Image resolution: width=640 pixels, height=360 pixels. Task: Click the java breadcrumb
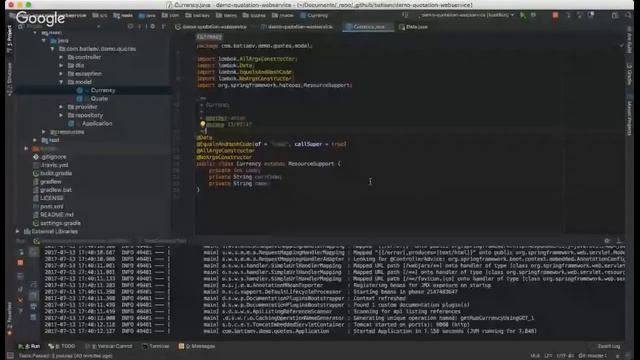click(147, 16)
